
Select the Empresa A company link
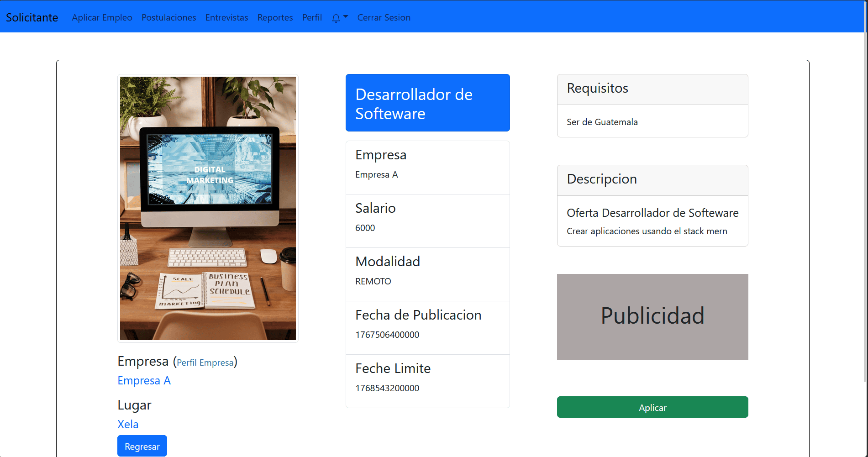144,380
